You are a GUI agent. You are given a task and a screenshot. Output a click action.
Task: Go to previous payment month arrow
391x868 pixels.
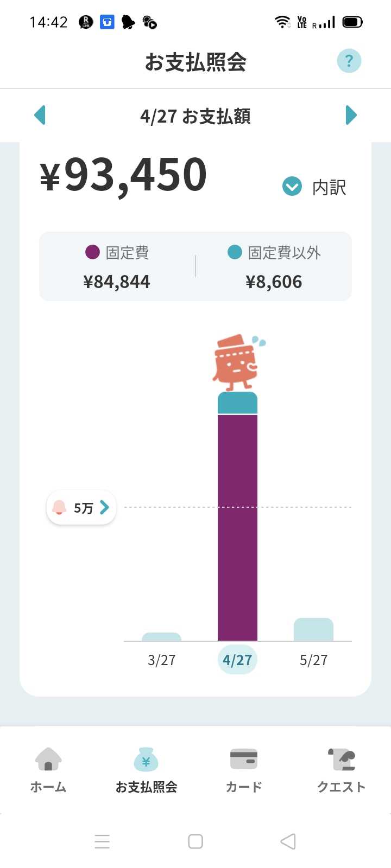40,115
